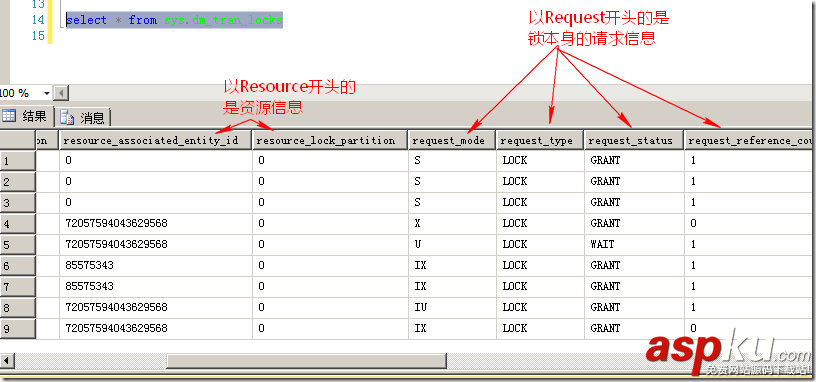The height and width of the screenshot is (382, 816).
Task: Select row header 4 in results grid
Action: pyautogui.click(x=18, y=224)
